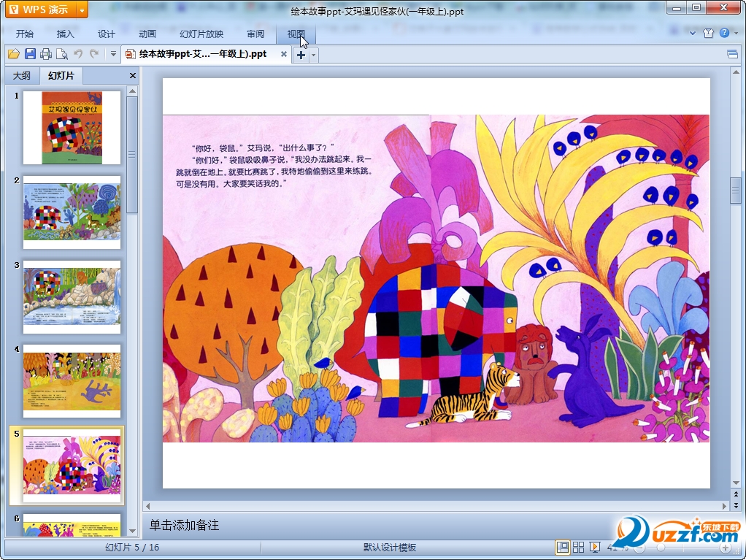The width and height of the screenshot is (746, 560).
Task: Switch to the 幻灯片 pane tab
Action: [x=61, y=76]
